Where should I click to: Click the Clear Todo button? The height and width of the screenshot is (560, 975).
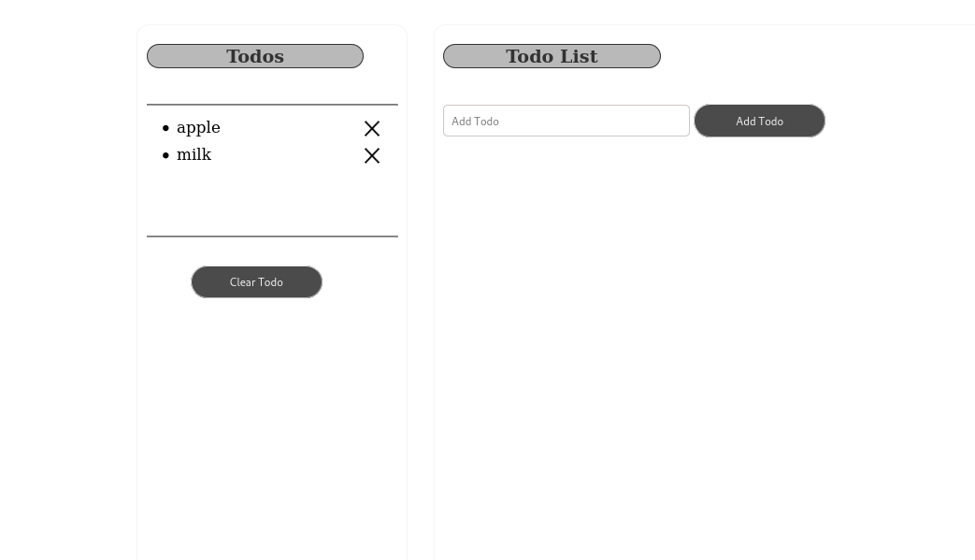[x=256, y=281]
